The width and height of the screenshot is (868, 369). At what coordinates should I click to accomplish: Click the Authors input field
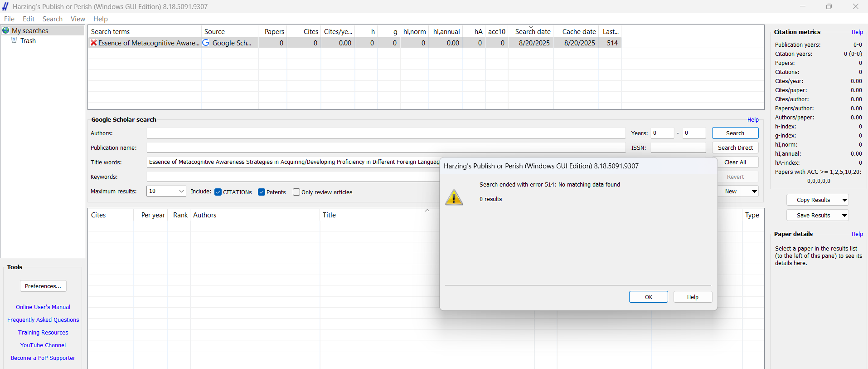coord(385,133)
